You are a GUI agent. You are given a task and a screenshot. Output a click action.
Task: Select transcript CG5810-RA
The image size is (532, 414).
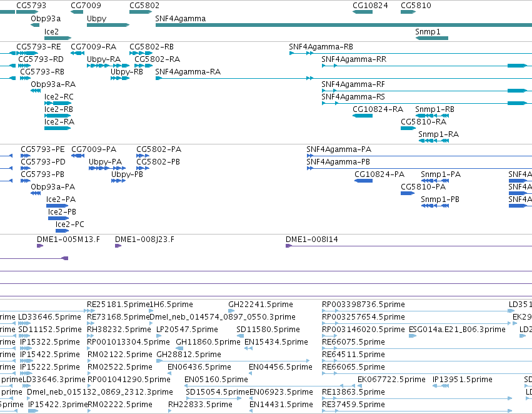423,122
